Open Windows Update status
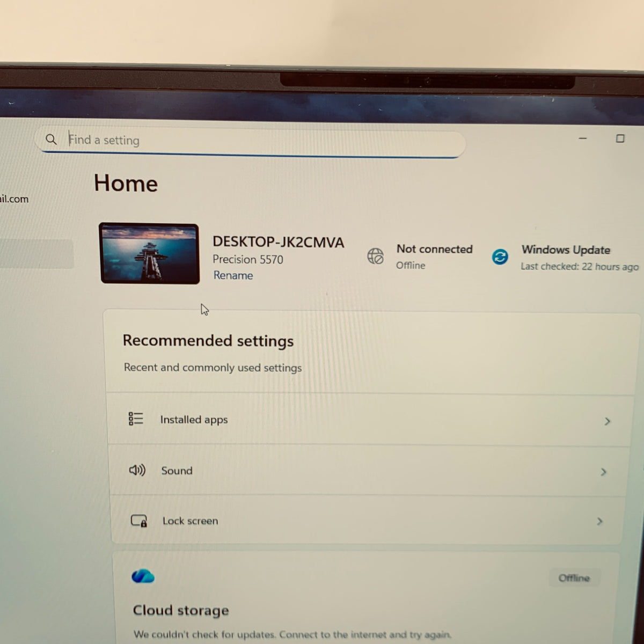Image resolution: width=644 pixels, height=644 pixels. [x=565, y=258]
